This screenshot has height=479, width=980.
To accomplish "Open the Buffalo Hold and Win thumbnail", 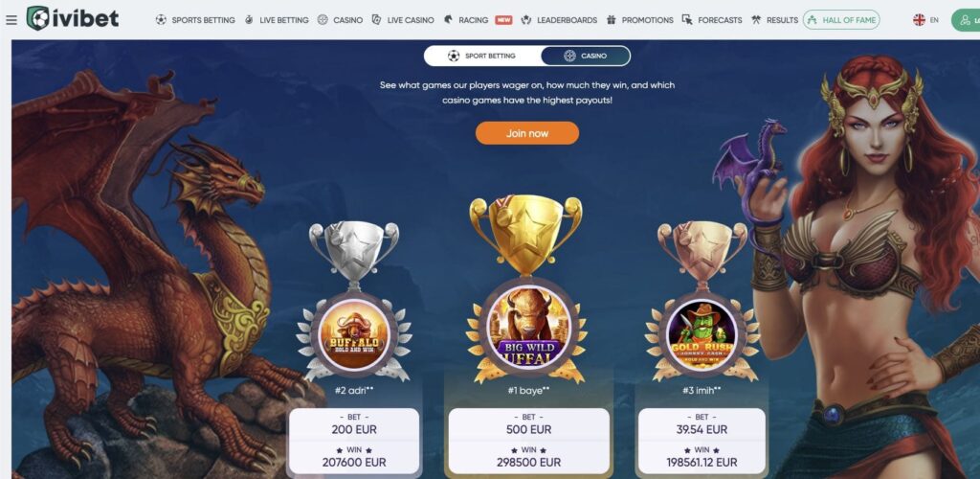I will 354,336.
